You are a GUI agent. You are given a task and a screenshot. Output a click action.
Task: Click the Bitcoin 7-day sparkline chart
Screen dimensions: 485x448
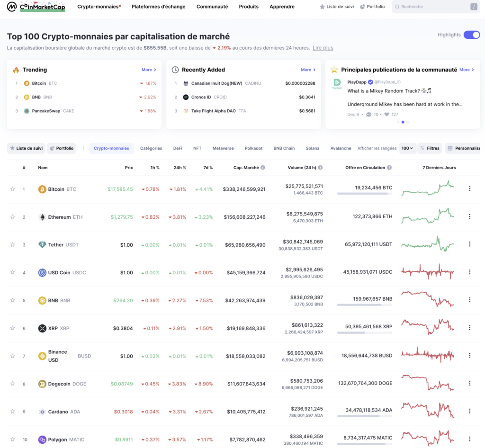[428, 188]
